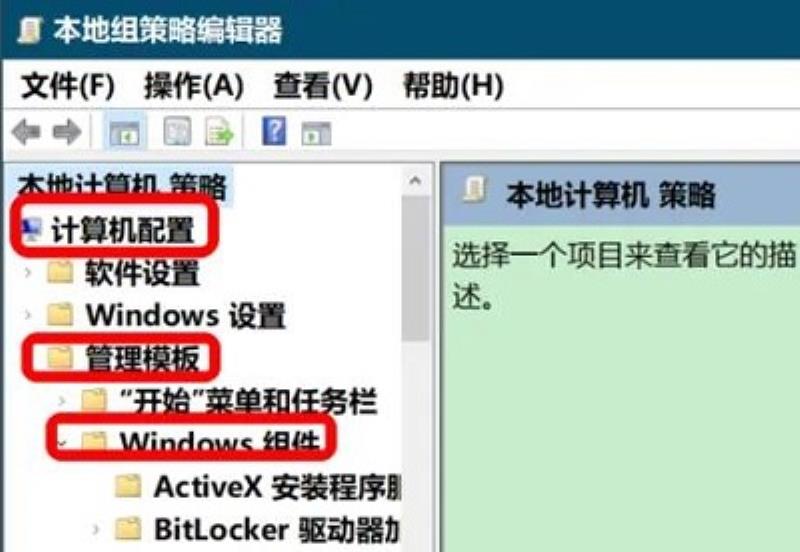Click the Export List toolbar icon

(x=219, y=132)
